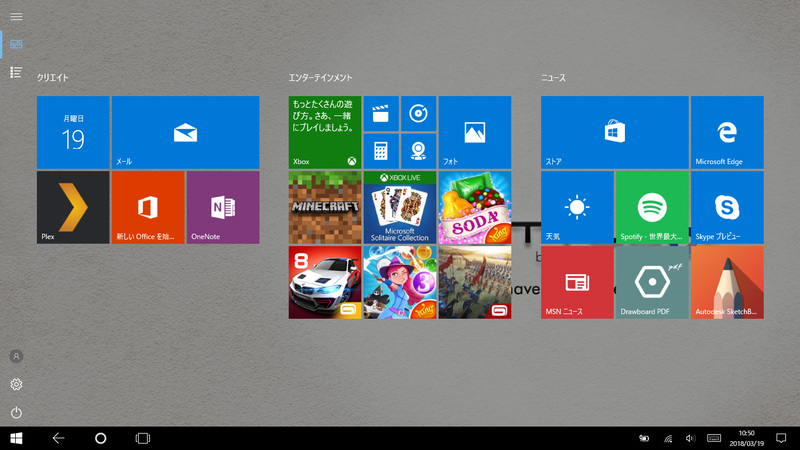
Task: Launch OneNote tile
Action: (x=223, y=207)
